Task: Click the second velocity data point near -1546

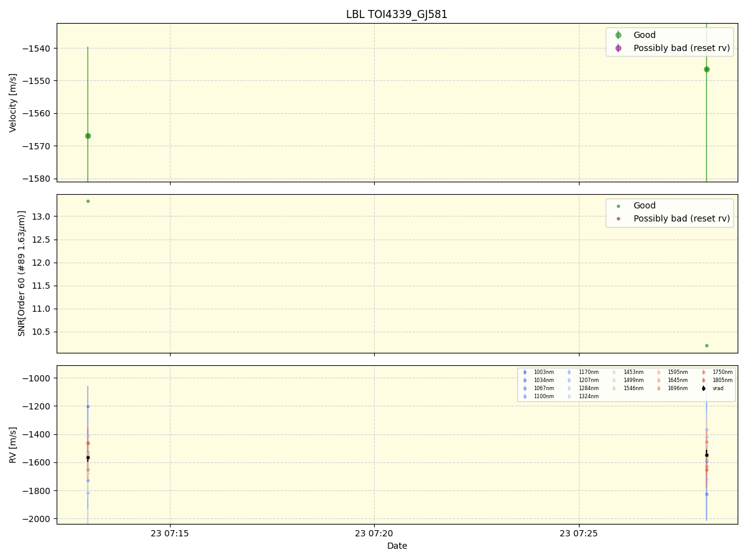Action: [707, 69]
